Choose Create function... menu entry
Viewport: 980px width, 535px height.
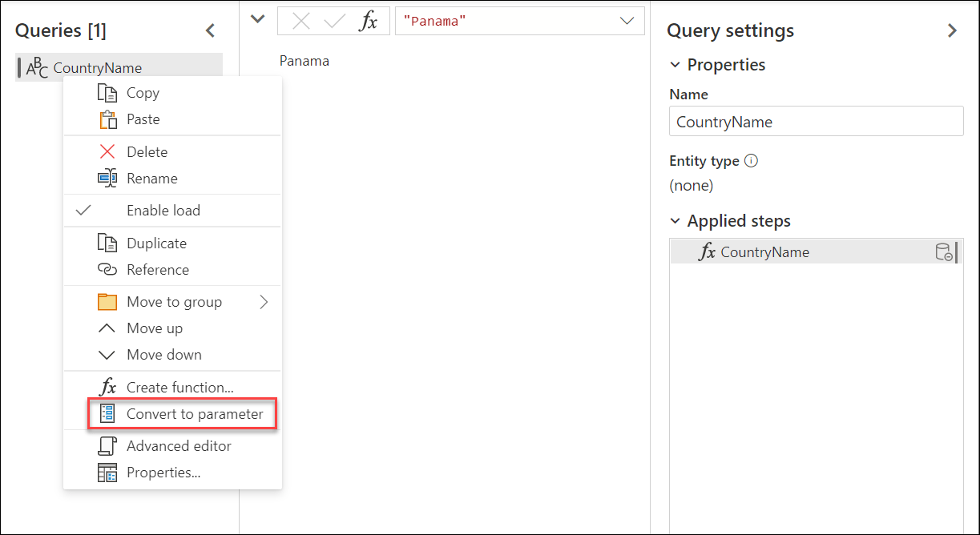[172, 388]
